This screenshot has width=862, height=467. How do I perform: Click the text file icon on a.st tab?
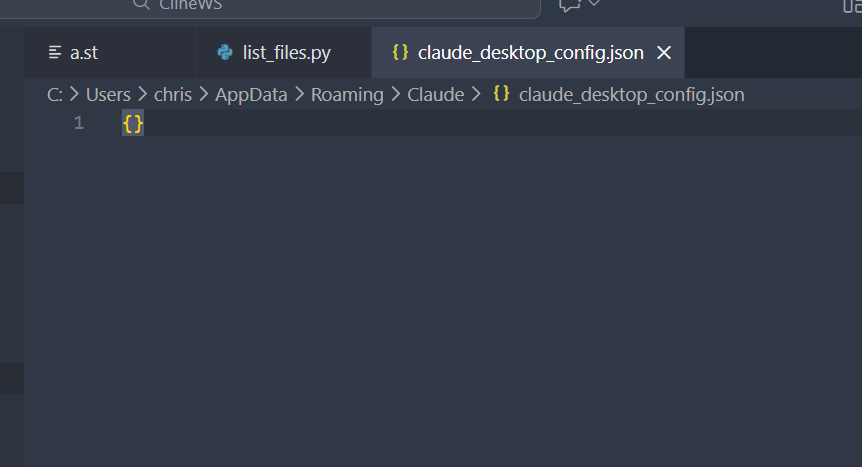click(x=55, y=53)
